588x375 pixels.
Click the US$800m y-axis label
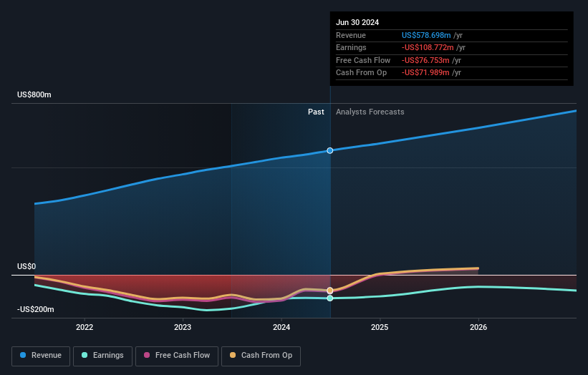(34, 94)
